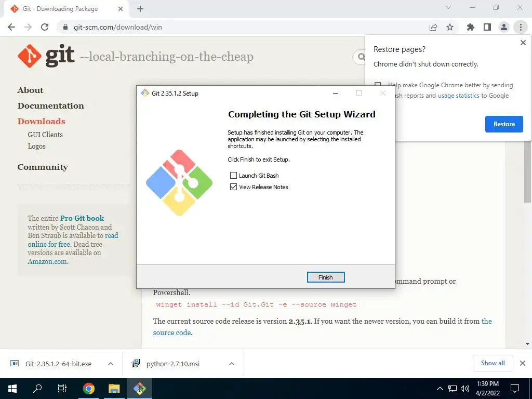Minimize the Git 2.35.1.2 Setup window

[336, 94]
